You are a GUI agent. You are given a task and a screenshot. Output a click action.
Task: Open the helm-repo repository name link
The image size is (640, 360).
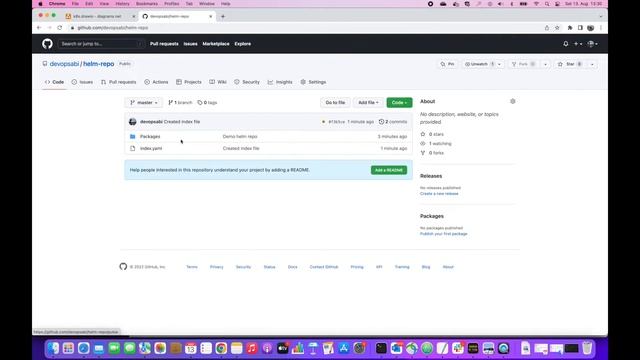point(99,64)
